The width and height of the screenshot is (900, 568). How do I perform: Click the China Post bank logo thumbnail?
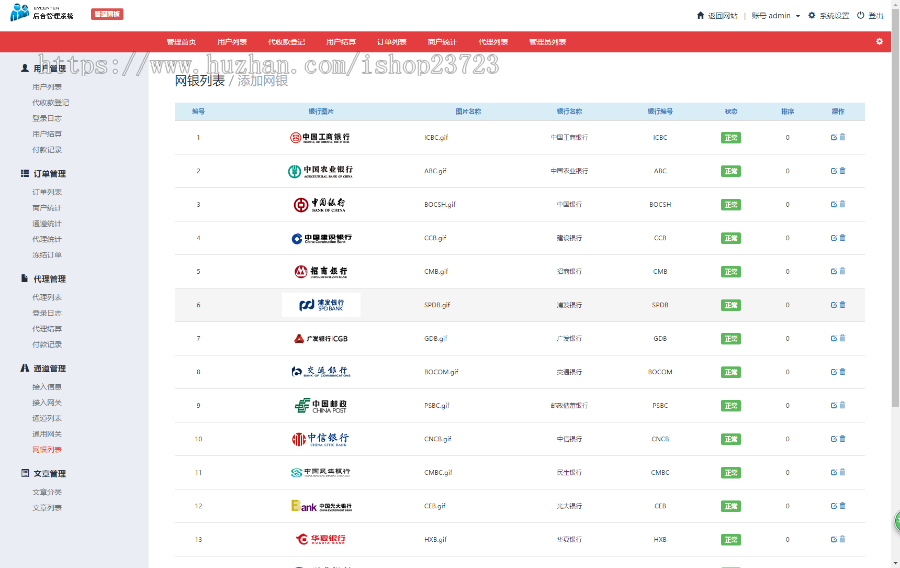tap(320, 405)
